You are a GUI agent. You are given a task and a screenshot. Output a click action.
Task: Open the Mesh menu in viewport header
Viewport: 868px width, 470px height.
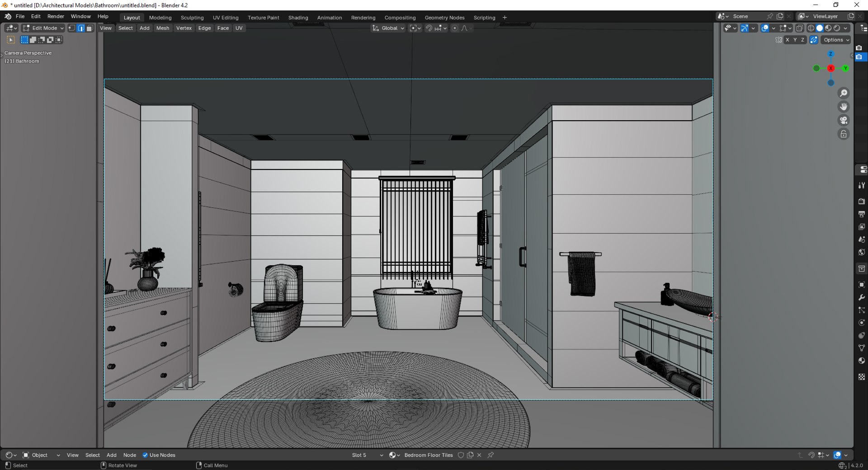[162, 28]
